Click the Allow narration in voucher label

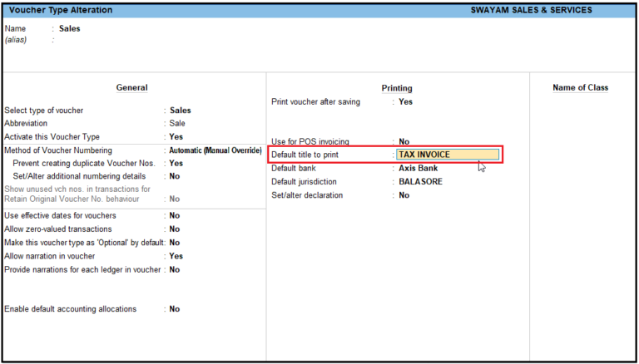tap(49, 256)
